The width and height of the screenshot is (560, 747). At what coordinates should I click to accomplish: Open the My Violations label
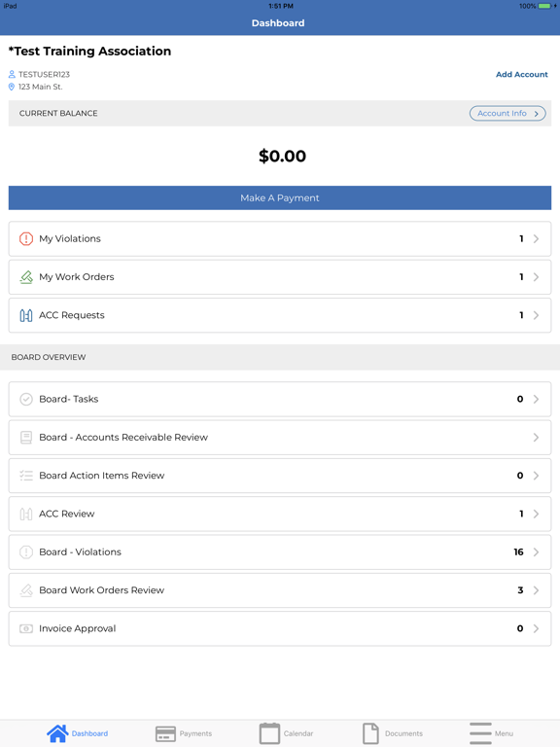pyautogui.click(x=70, y=238)
